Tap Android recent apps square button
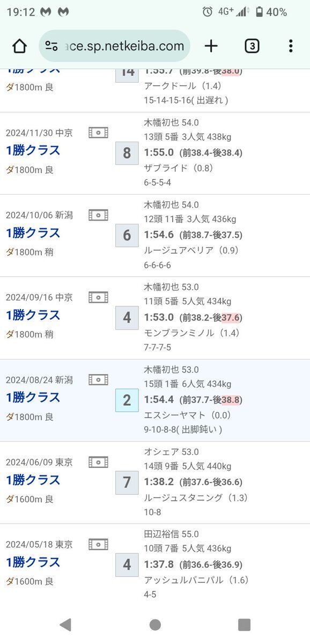The height and width of the screenshot is (644, 310). point(244,624)
